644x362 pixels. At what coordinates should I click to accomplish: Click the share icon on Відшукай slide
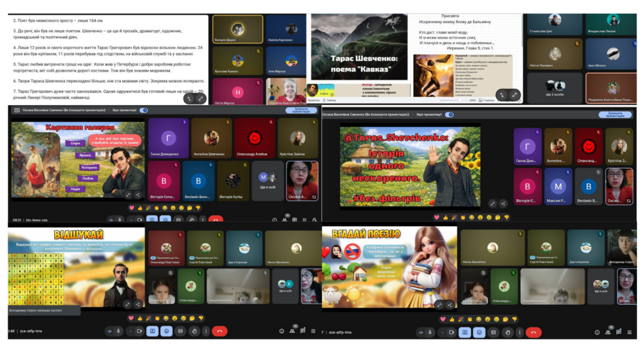(x=138, y=304)
